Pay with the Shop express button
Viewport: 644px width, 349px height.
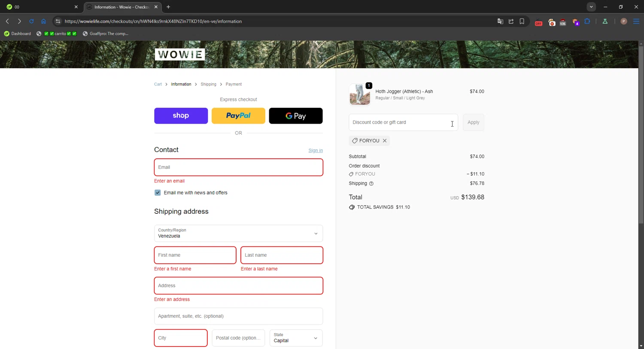coord(181,116)
